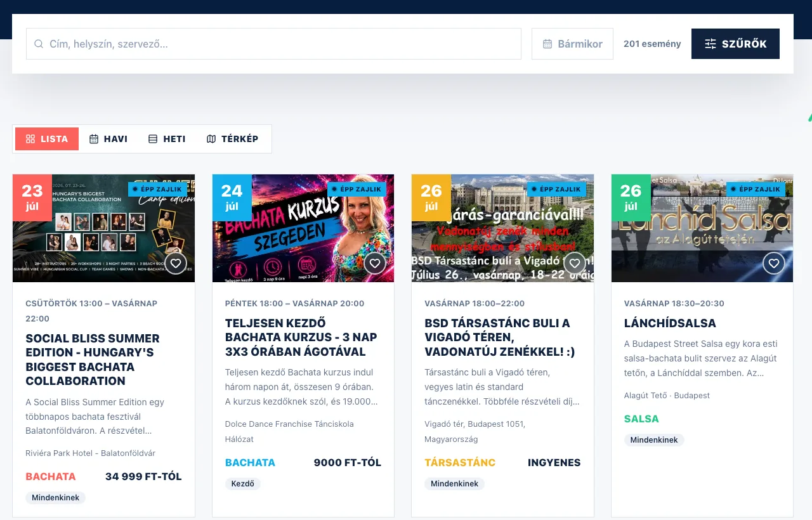Select the Lista view tab
The width and height of the screenshot is (812, 520).
pos(47,139)
